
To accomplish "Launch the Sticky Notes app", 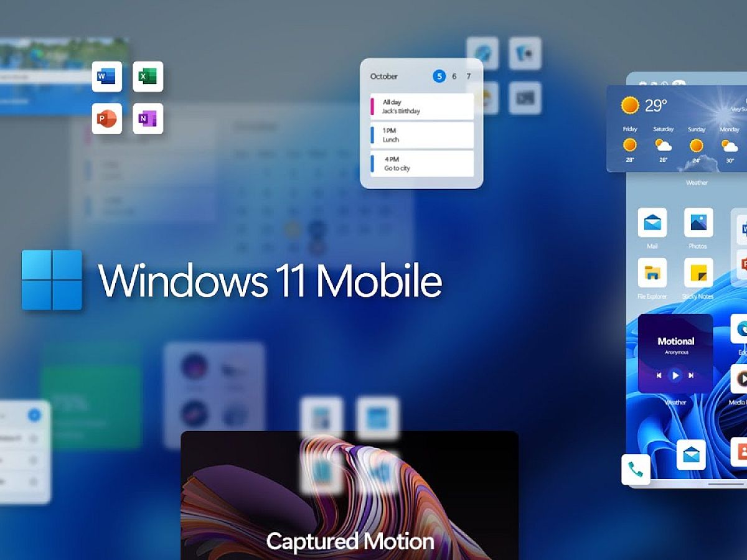I will click(698, 273).
